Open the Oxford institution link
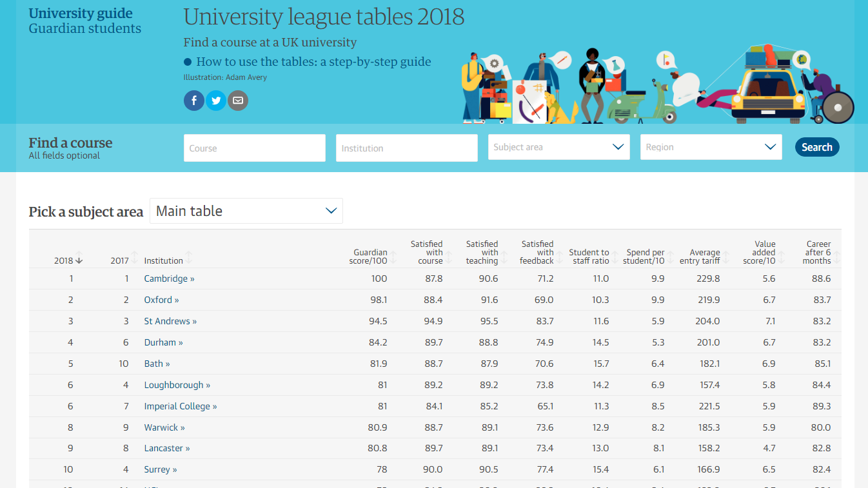Screen dimensions: 868x488 [x=161, y=300]
